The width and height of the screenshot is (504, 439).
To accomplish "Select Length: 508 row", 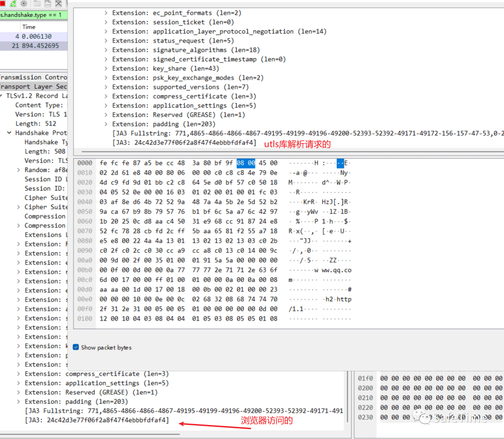I will coord(45,151).
